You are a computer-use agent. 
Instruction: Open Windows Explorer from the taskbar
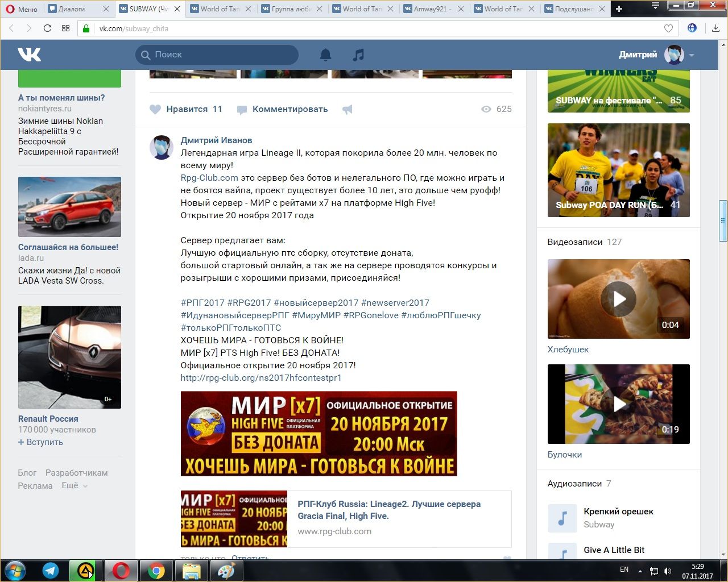pos(192,571)
